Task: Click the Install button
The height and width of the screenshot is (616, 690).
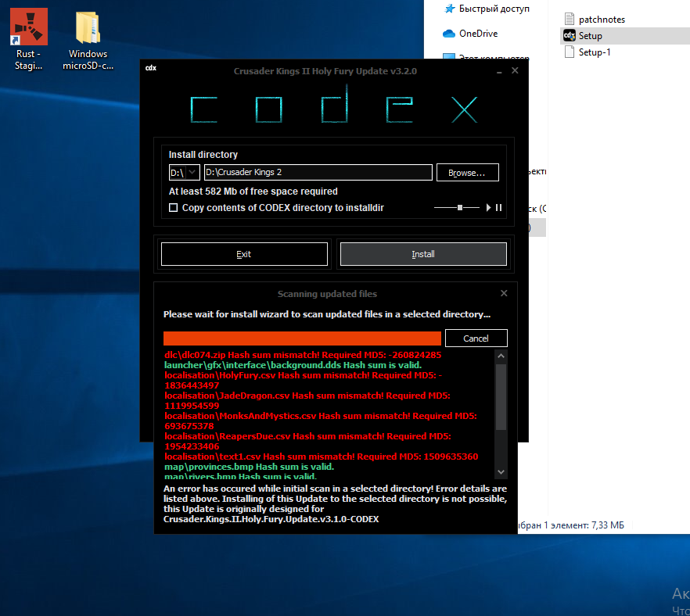Action: coord(423,254)
